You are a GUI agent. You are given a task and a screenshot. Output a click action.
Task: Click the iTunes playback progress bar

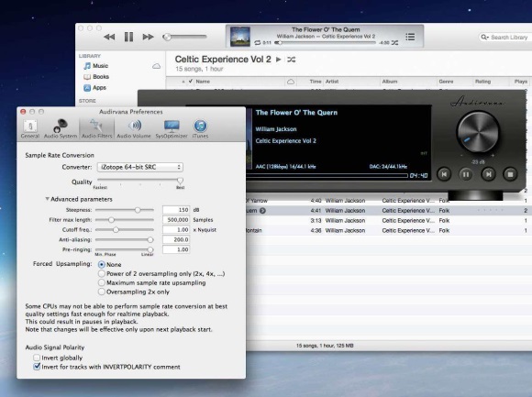pos(326,43)
